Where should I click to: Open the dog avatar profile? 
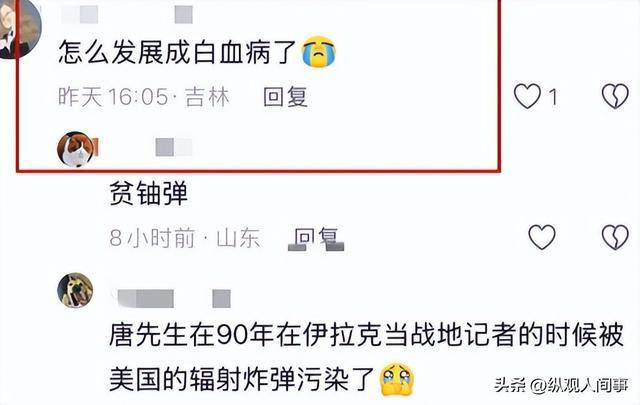click(x=75, y=290)
